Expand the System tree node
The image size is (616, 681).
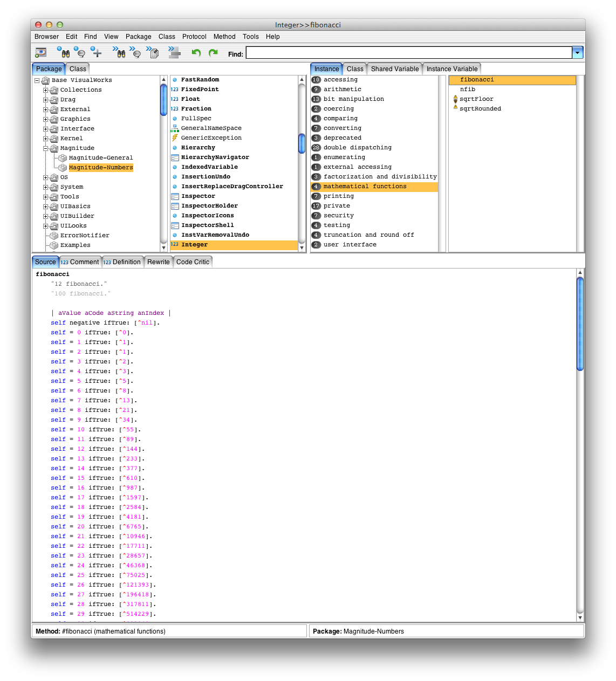pyautogui.click(x=46, y=187)
